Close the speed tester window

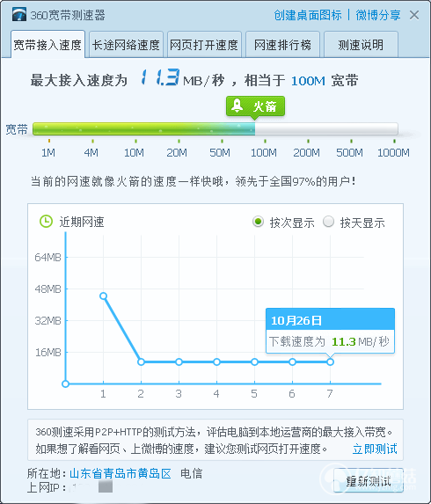coord(414,15)
